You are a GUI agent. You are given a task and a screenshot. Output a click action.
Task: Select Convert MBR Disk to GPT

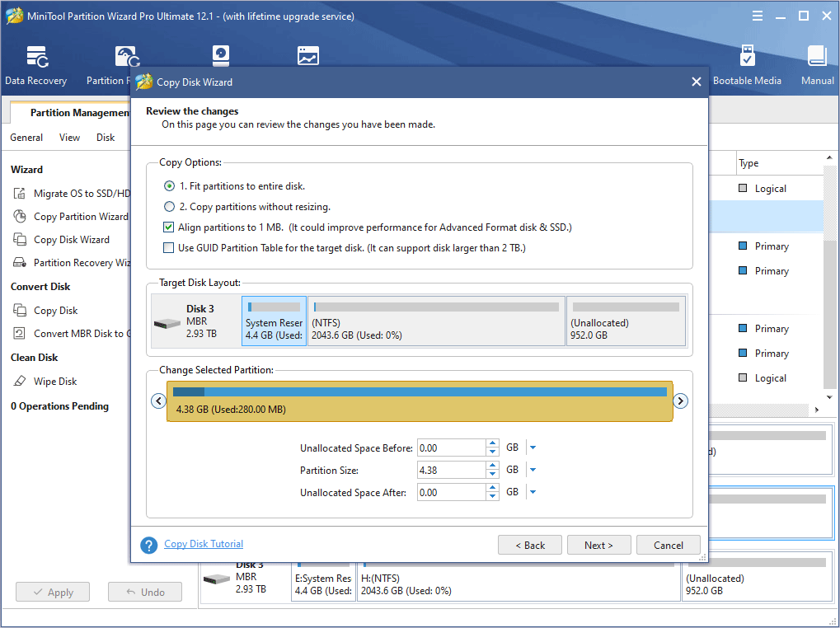click(x=71, y=334)
